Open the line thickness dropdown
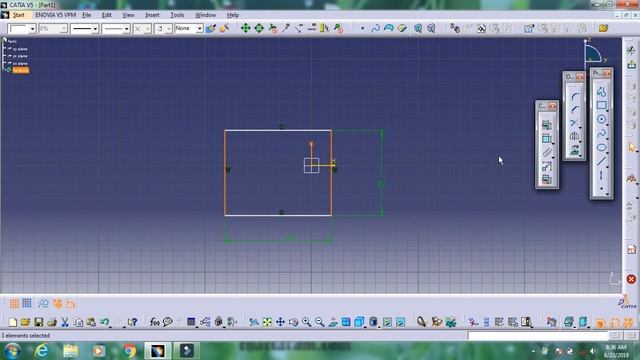Screen dimensions: 640x360 coord(95,29)
